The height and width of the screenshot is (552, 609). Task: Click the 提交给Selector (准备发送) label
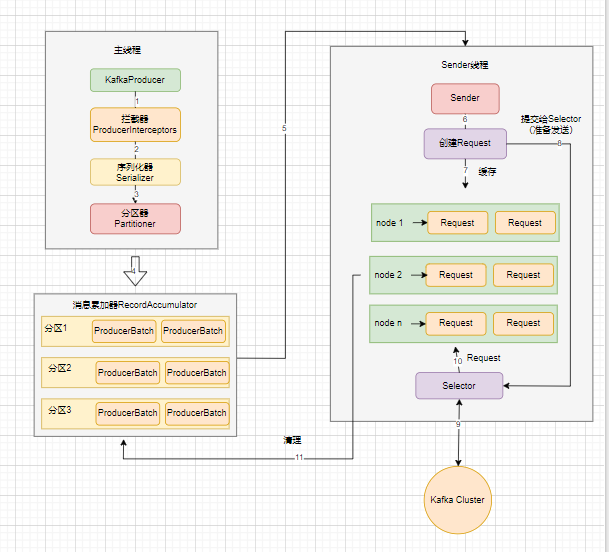(x=551, y=124)
